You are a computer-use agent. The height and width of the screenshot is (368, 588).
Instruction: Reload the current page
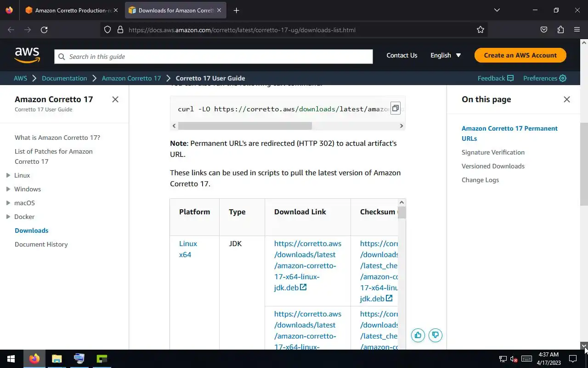click(44, 30)
